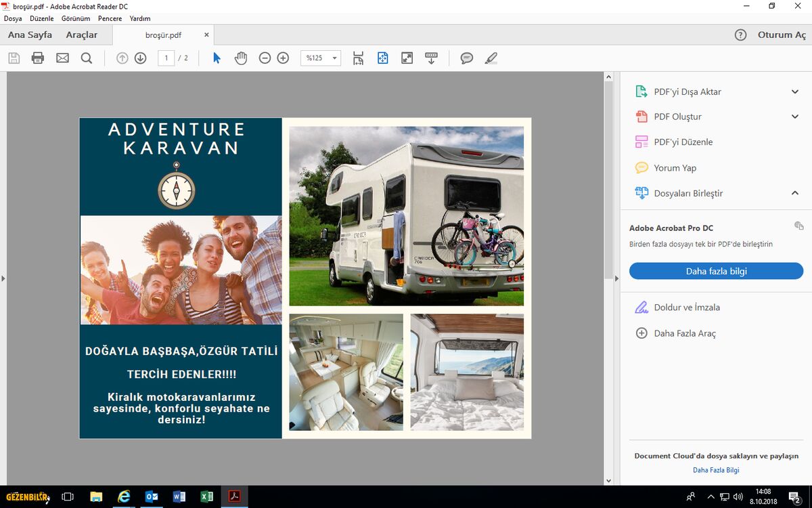
Task: Open the Add comment speech bubble tool
Action: tap(466, 58)
